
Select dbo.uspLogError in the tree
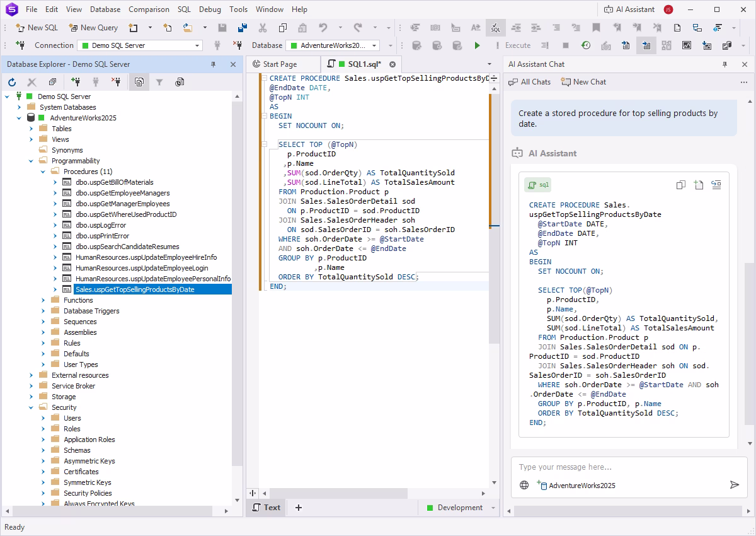pyautogui.click(x=101, y=225)
